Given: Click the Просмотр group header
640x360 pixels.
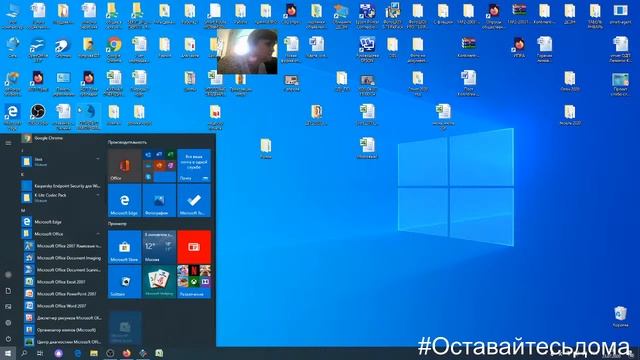Looking at the screenshot, I should (x=118, y=224).
